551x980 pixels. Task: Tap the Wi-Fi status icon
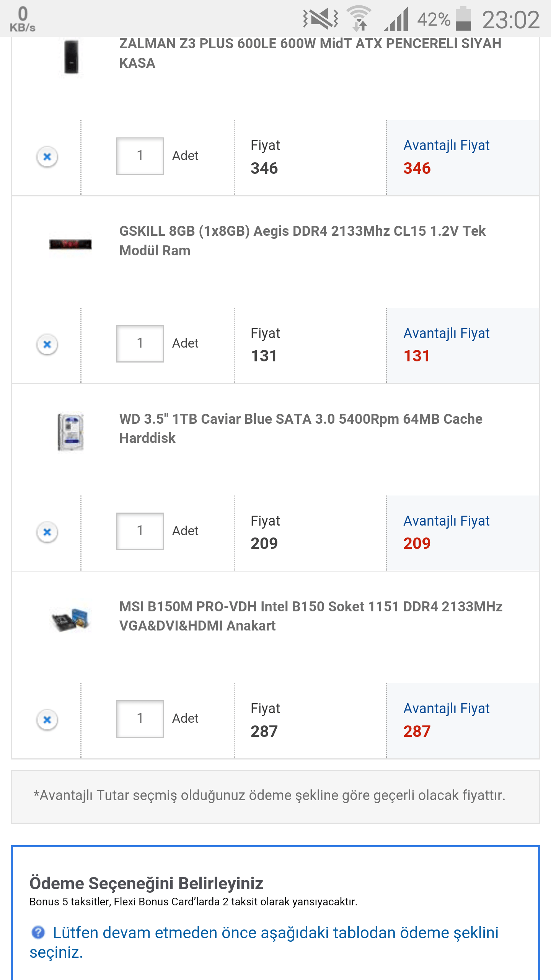359,18
